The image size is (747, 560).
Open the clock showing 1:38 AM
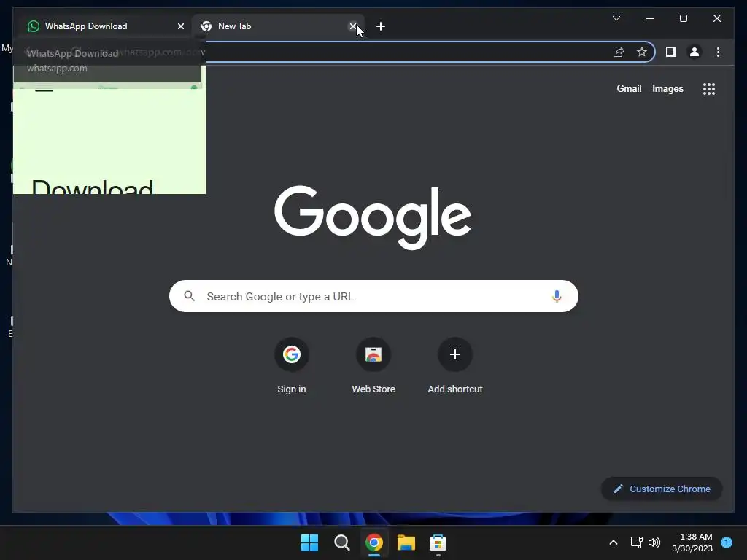(x=692, y=542)
